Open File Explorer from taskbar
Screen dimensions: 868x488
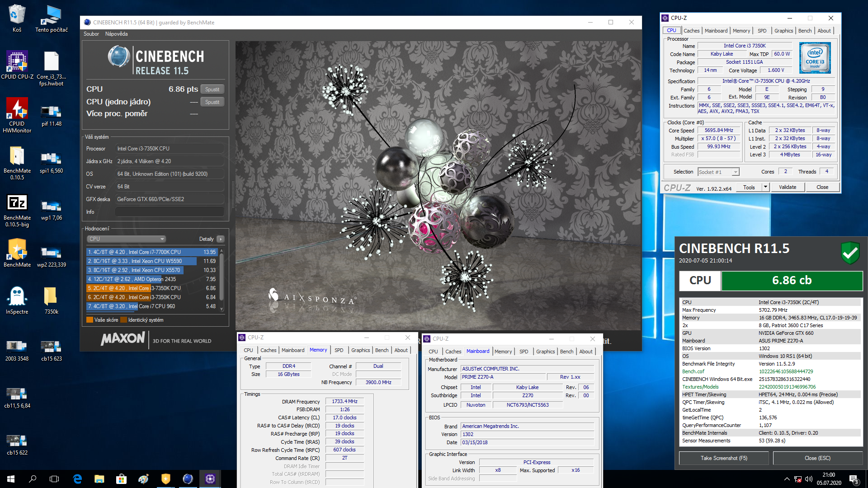[x=99, y=479]
